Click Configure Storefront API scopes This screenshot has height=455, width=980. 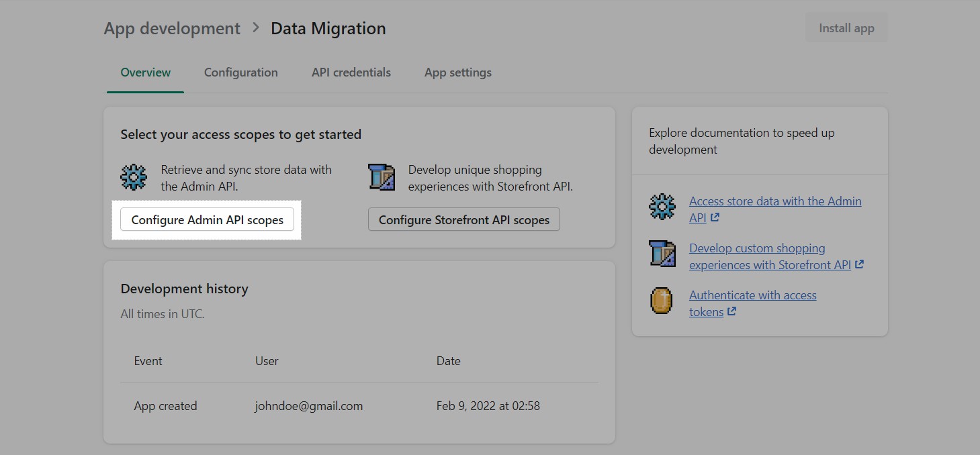tap(463, 219)
